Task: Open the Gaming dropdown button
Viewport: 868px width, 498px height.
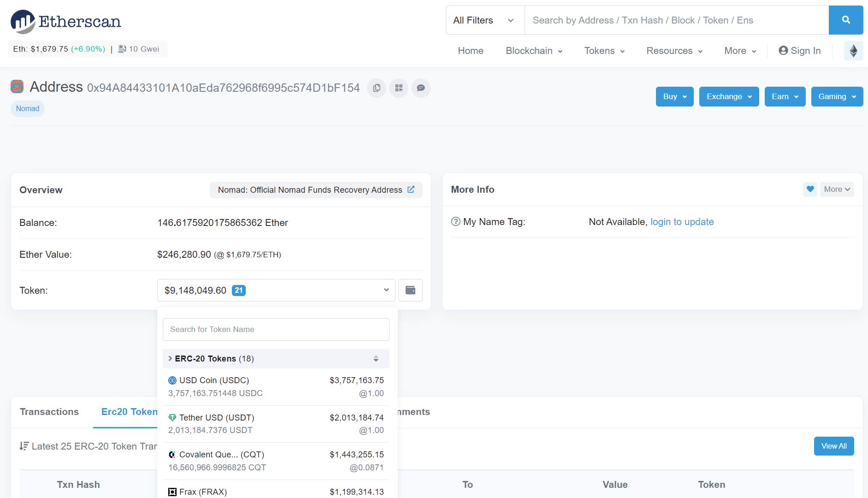Action: 837,96
